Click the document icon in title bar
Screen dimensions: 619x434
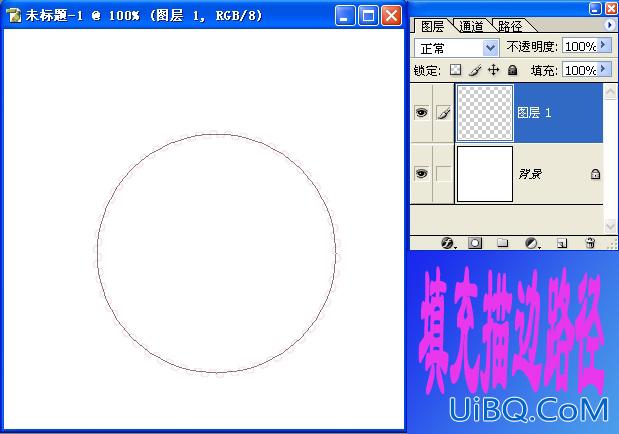[14, 15]
